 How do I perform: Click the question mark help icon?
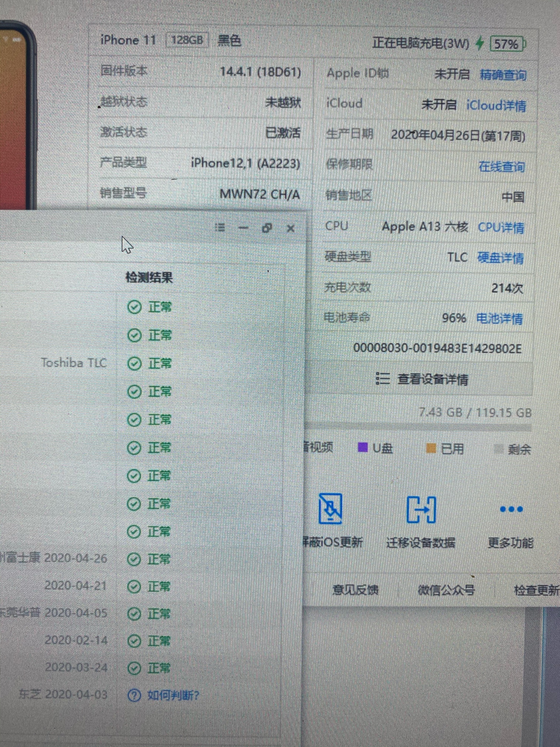134,695
